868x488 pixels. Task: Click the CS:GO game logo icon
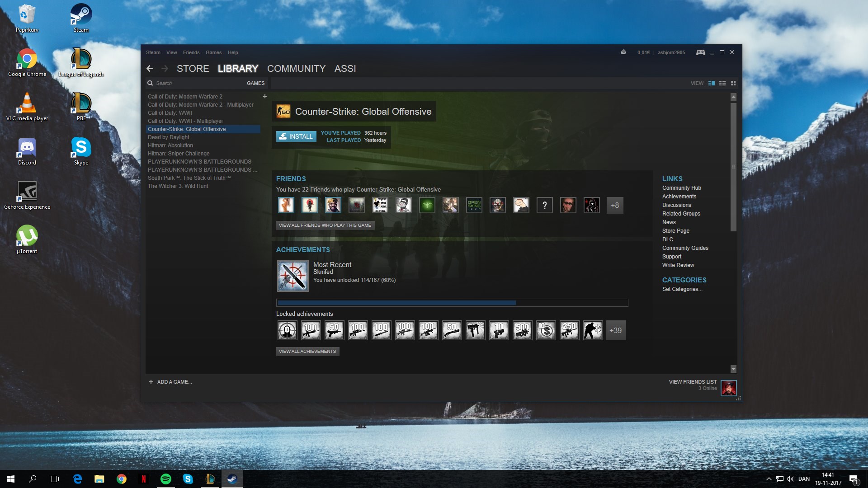[283, 111]
